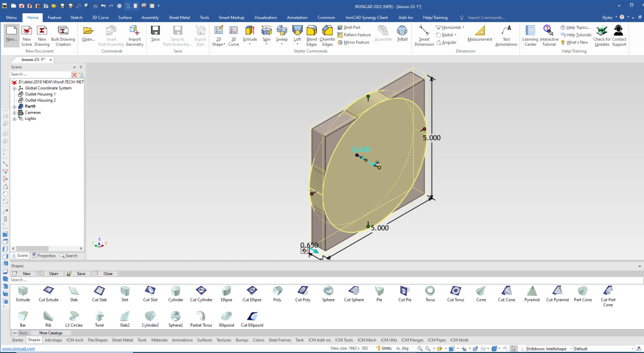
Task: Select the Smart Dimension tool
Action: pyautogui.click(x=424, y=35)
